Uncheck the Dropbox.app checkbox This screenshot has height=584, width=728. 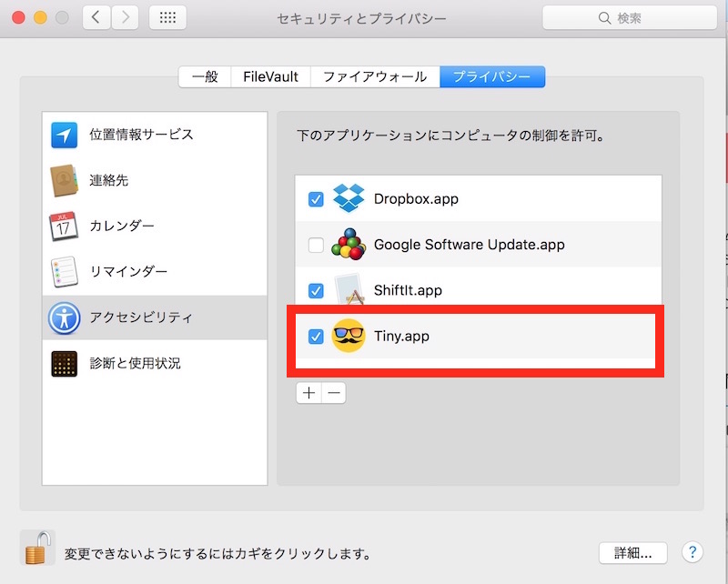(316, 199)
